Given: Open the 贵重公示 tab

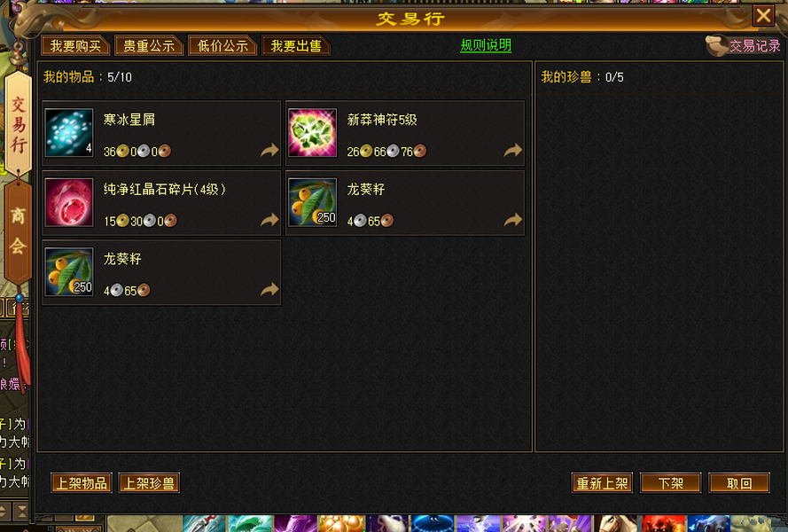Looking at the screenshot, I should click(149, 46).
